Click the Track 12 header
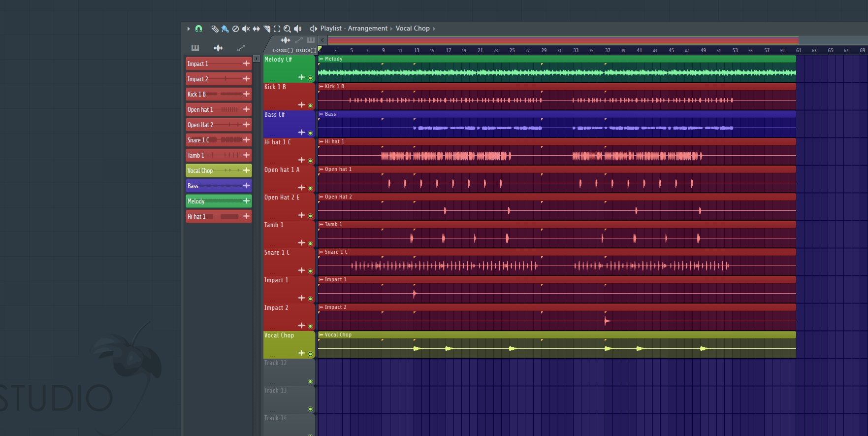 (x=289, y=372)
